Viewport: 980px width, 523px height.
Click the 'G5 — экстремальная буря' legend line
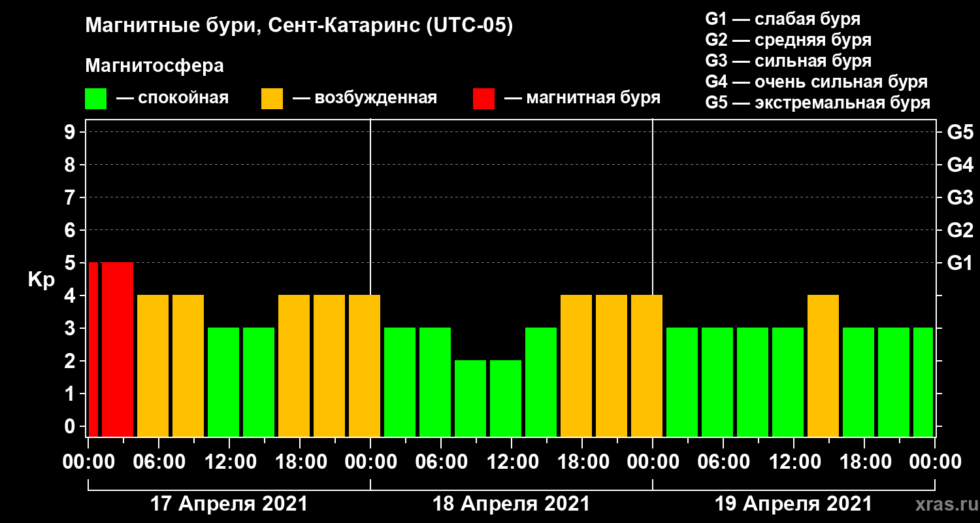pos(818,103)
